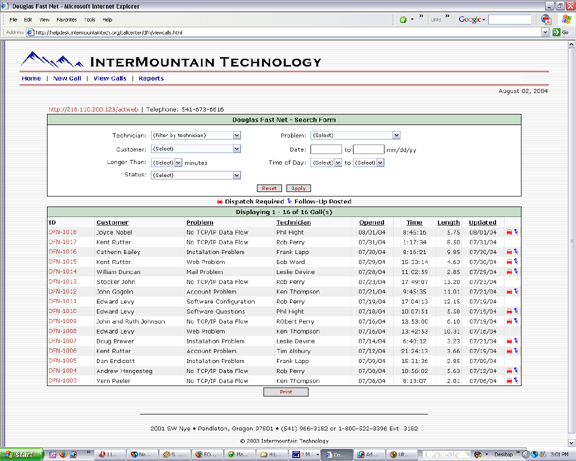The height and width of the screenshot is (461, 576).
Task: Open the Reports link
Action: point(151,78)
